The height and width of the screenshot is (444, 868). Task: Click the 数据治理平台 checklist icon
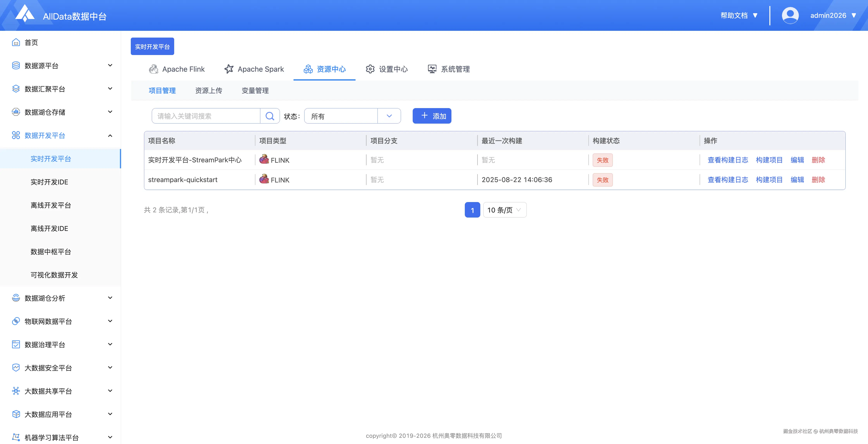16,344
